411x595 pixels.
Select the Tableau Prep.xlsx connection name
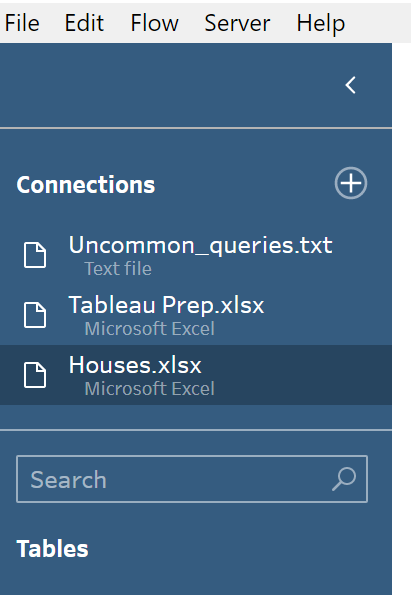[x=166, y=305]
